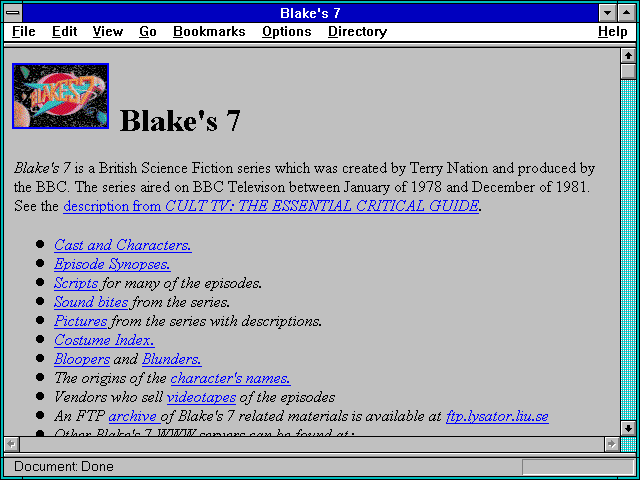The height and width of the screenshot is (480, 640).
Task: Follow the Blunders link
Action: pyautogui.click(x=171, y=359)
